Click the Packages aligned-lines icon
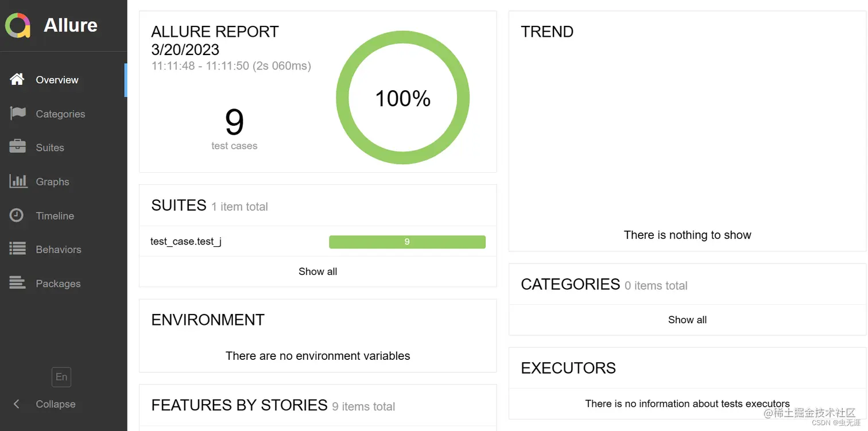868x431 pixels. pos(18,282)
